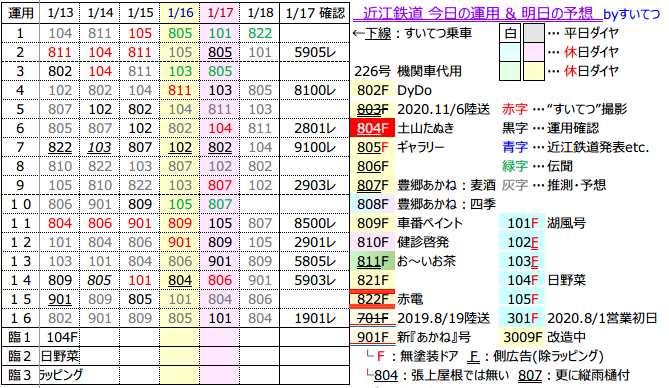
Task: Click the byすいてつ author text
Action: point(631,15)
